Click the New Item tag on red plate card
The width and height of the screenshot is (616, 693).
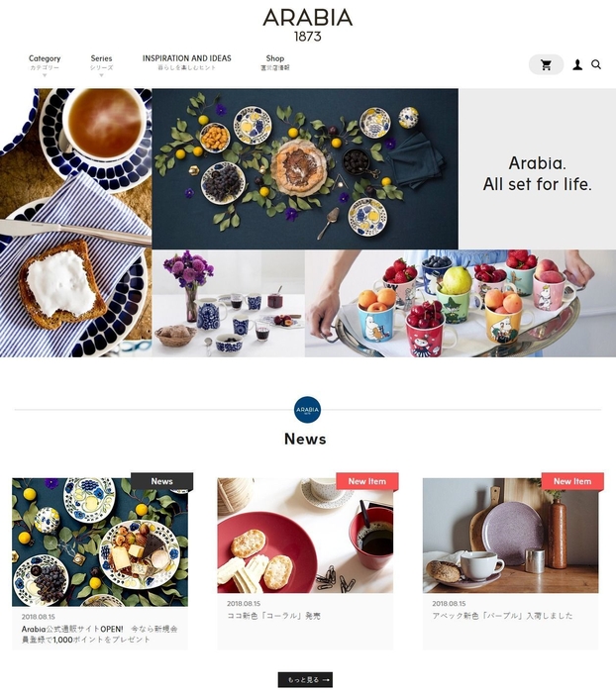pos(367,481)
